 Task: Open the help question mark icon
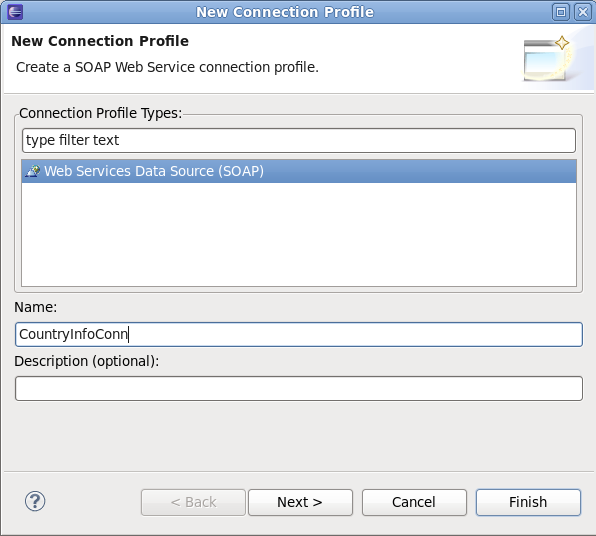tap(35, 501)
